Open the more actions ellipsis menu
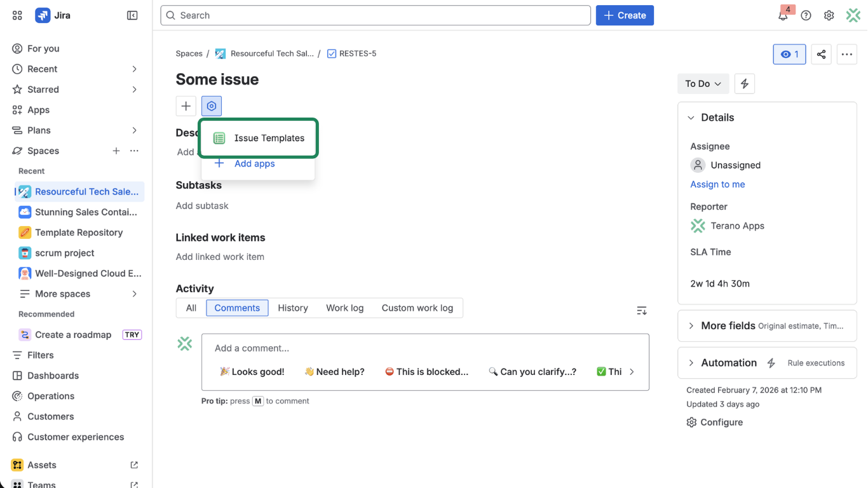Image resolution: width=868 pixels, height=488 pixels. (846, 55)
